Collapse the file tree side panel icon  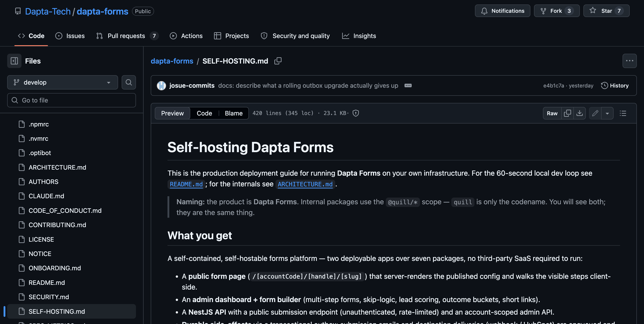[14, 61]
